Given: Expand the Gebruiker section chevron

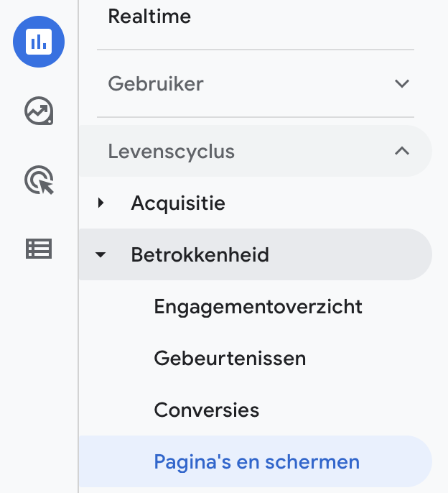Looking at the screenshot, I should pos(402,84).
